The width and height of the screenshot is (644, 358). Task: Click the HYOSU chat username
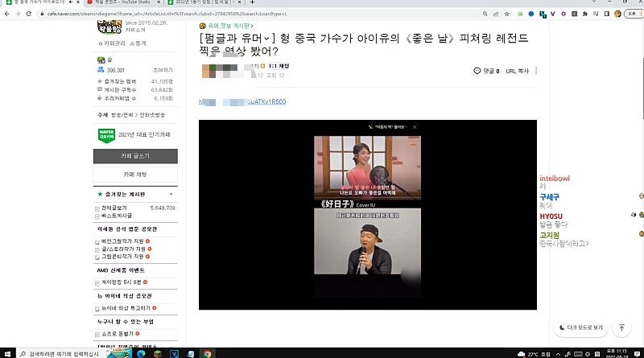pyautogui.click(x=551, y=216)
